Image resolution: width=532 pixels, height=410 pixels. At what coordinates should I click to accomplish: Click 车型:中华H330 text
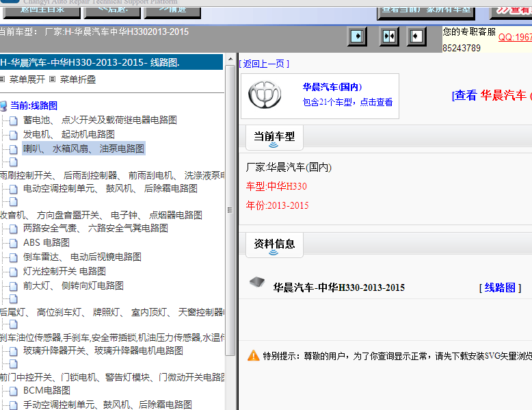coord(276,186)
